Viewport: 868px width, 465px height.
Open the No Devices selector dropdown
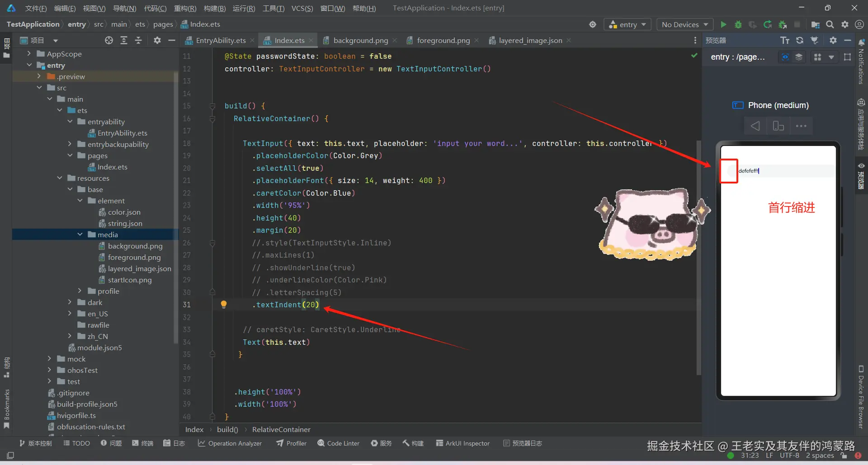pos(684,24)
